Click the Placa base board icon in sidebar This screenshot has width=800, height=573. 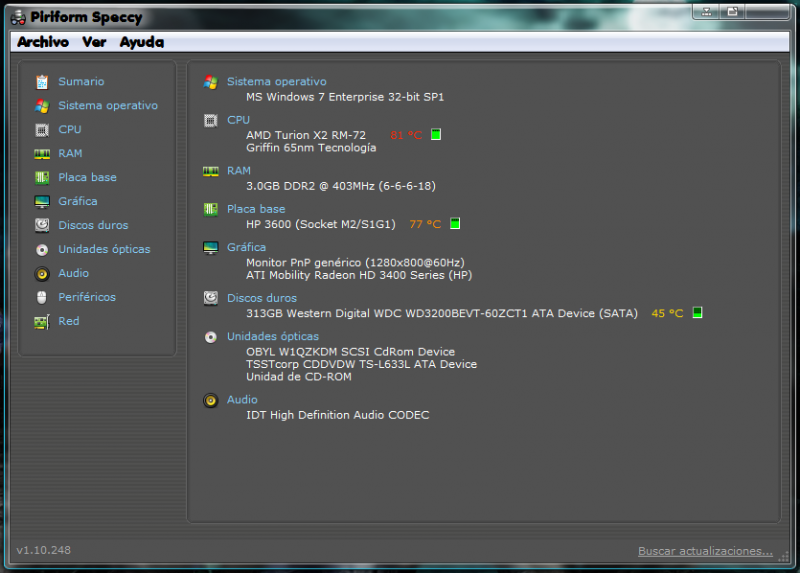coord(42,178)
